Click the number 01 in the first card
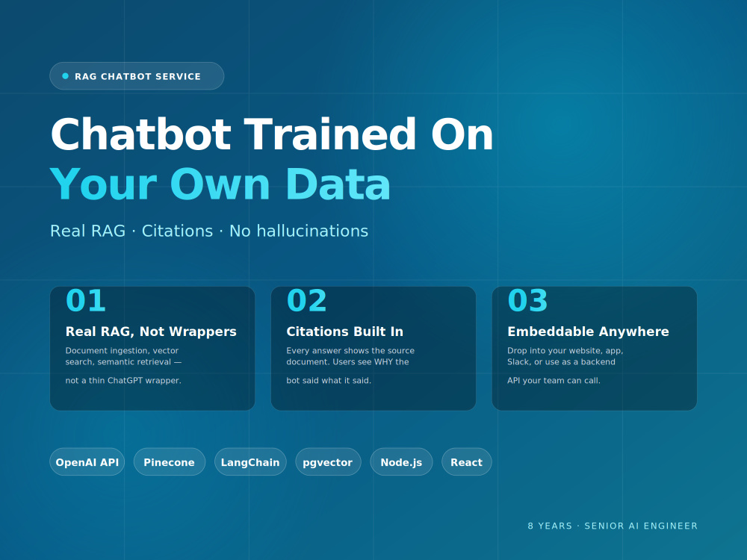Viewport: 747px width, 560px height. (x=86, y=301)
